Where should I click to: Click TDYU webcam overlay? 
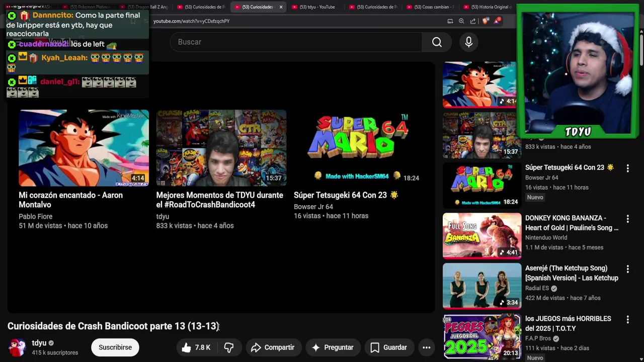[x=577, y=71]
